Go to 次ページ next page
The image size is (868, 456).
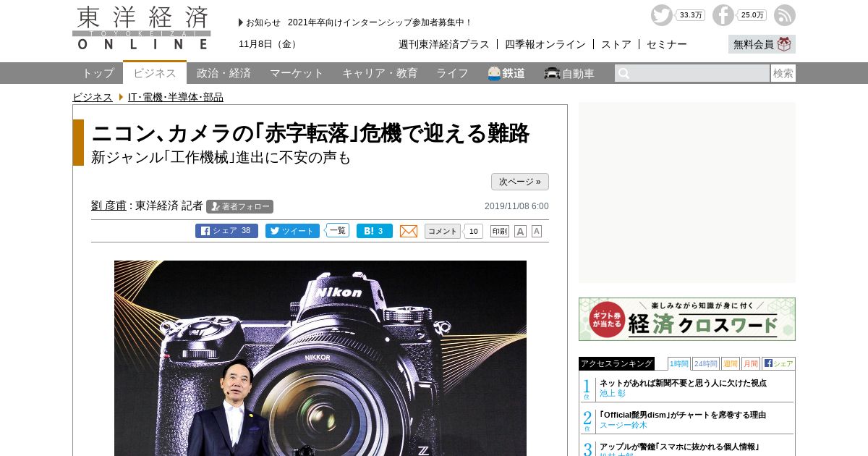pos(520,182)
